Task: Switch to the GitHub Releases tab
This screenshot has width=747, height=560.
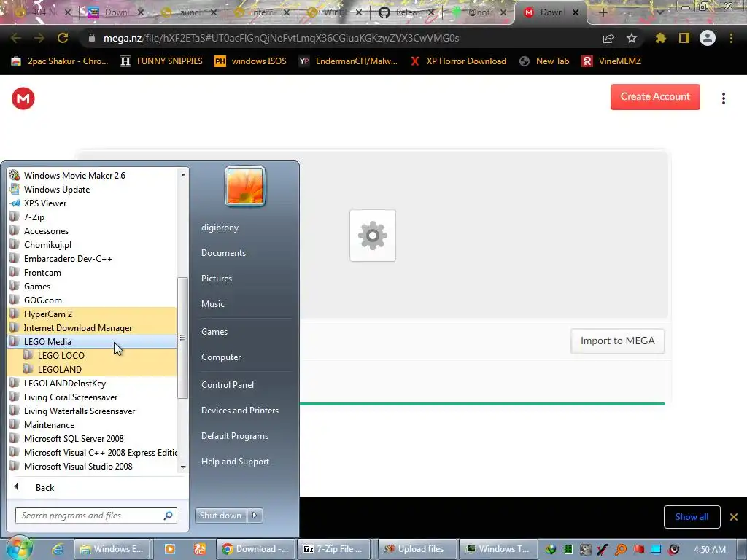Action: point(407,12)
